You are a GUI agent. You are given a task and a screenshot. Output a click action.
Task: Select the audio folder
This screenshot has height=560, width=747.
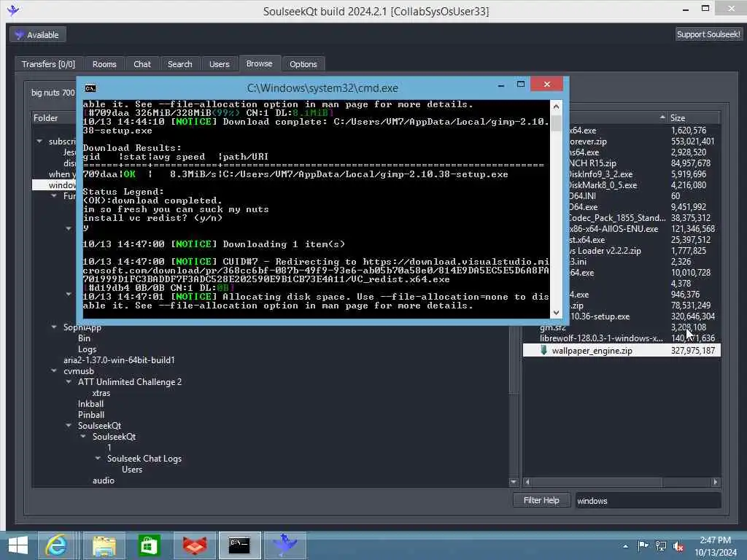tap(104, 481)
